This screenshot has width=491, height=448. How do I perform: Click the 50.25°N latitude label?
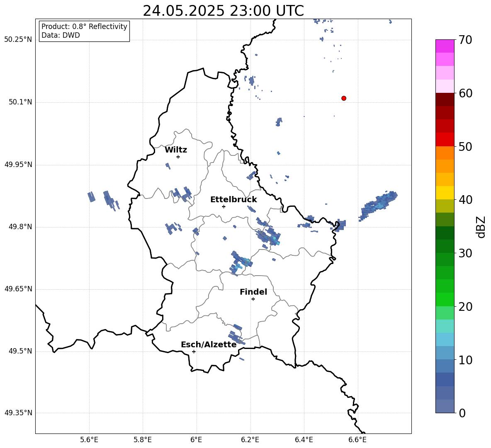coord(18,40)
